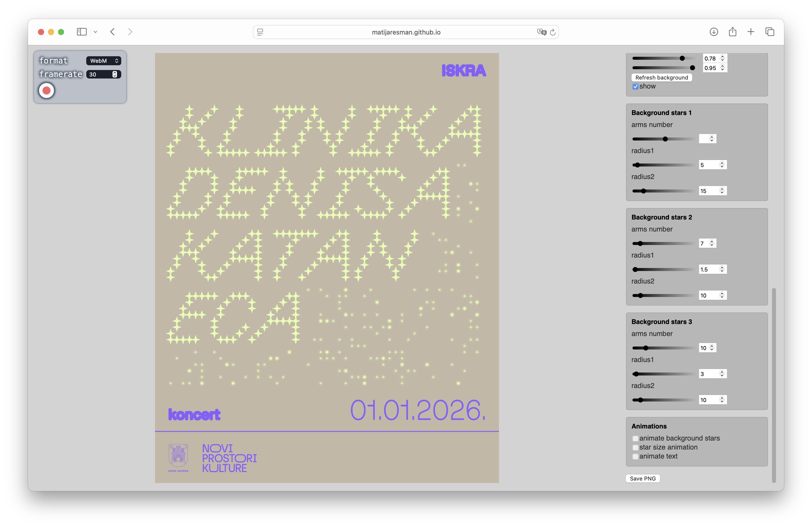This screenshot has height=528, width=812.
Task: Click the framerate stepper arrows
Action: (x=115, y=74)
